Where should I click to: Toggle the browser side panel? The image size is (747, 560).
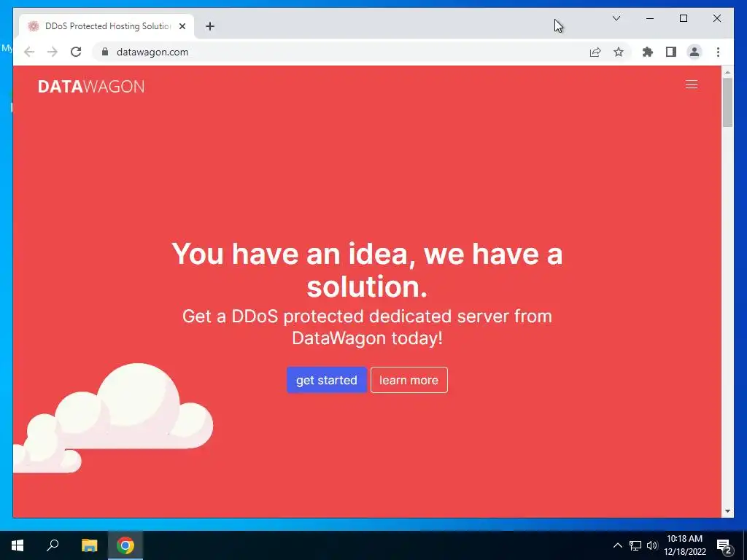[671, 52]
